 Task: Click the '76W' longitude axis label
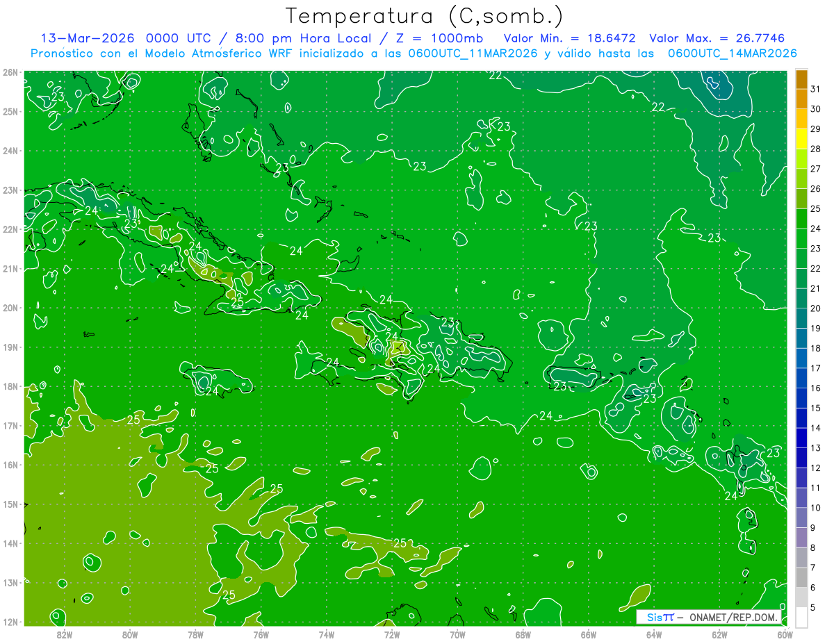click(x=261, y=634)
